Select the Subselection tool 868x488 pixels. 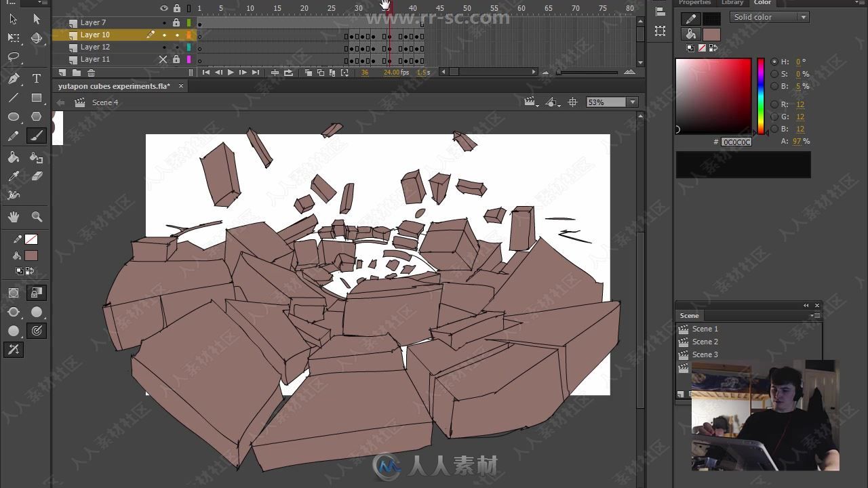[x=37, y=19]
